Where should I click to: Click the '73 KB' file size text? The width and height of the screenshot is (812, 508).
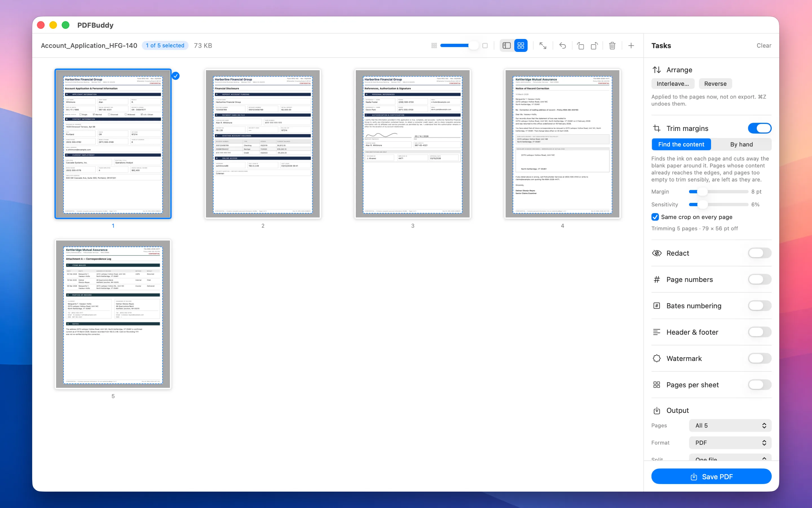203,46
